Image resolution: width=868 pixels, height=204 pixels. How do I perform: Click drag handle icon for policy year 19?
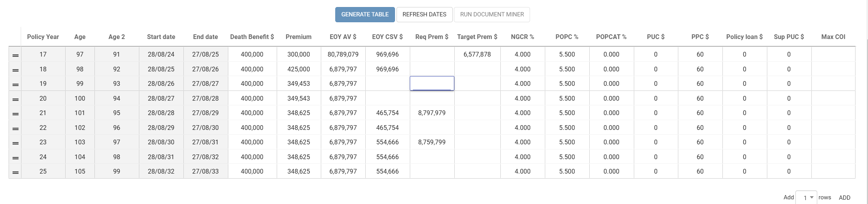(15, 85)
